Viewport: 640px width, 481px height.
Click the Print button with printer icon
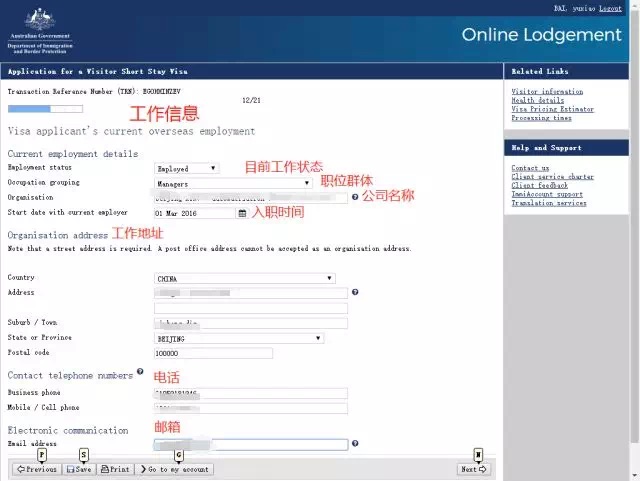point(115,469)
